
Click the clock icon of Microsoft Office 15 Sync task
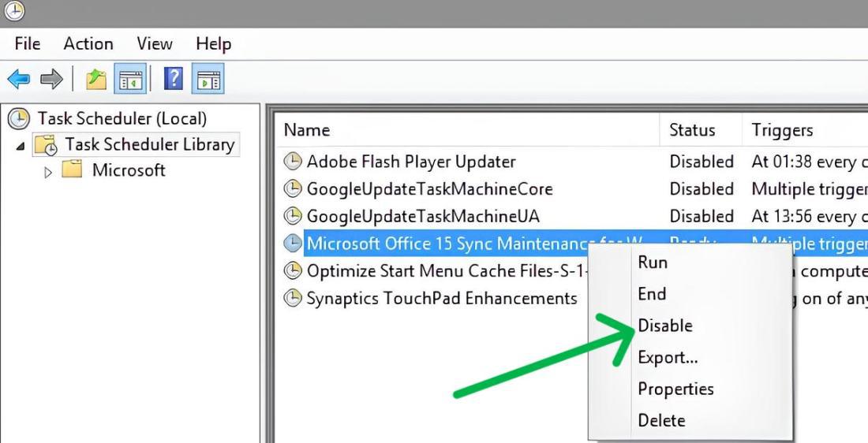click(292, 243)
